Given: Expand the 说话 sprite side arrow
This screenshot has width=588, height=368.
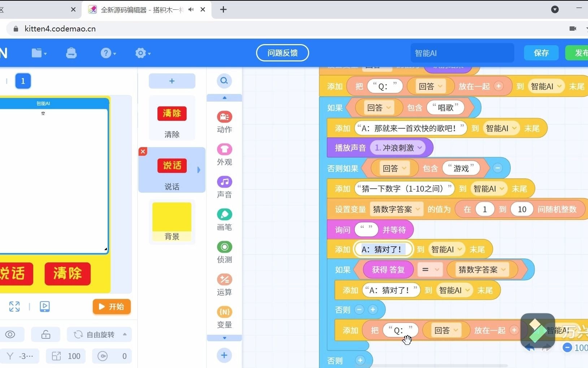Looking at the screenshot, I should click(x=199, y=170).
